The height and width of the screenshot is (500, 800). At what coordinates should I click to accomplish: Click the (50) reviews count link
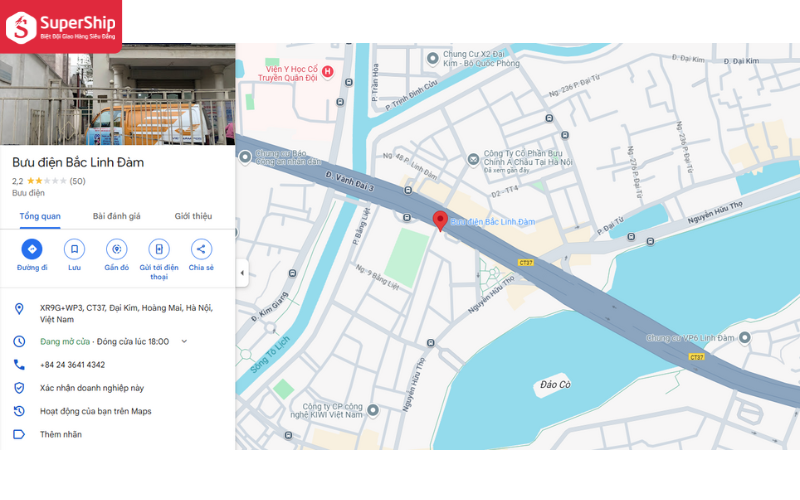click(x=78, y=181)
